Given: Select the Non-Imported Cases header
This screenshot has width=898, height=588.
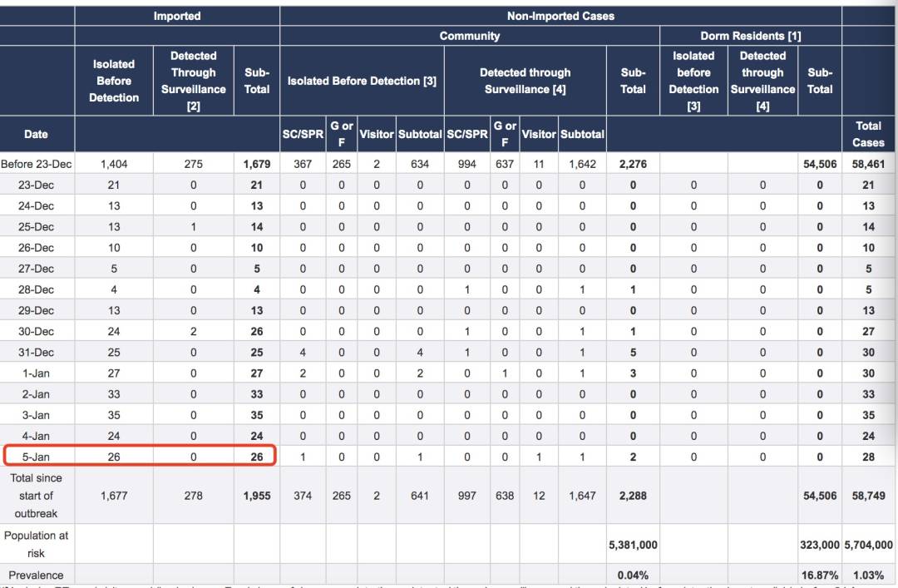Looking at the screenshot, I should 560,16.
